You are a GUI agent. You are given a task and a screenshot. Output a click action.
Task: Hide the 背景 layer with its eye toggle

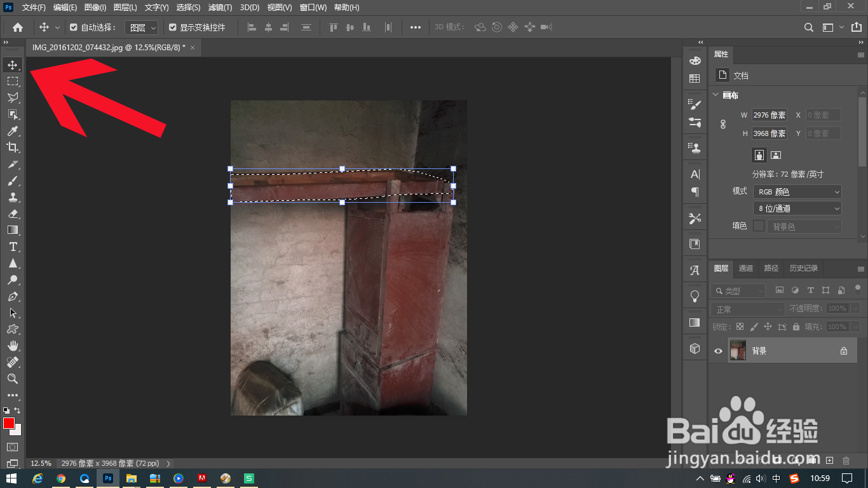tap(718, 350)
